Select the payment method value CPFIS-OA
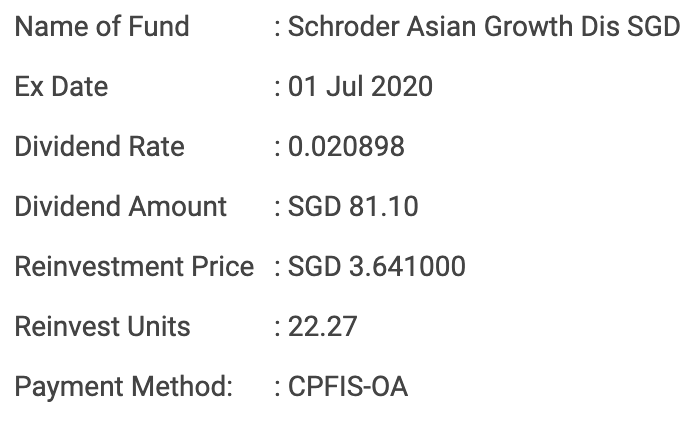Viewport: 690px width, 446px height. pyautogui.click(x=348, y=386)
